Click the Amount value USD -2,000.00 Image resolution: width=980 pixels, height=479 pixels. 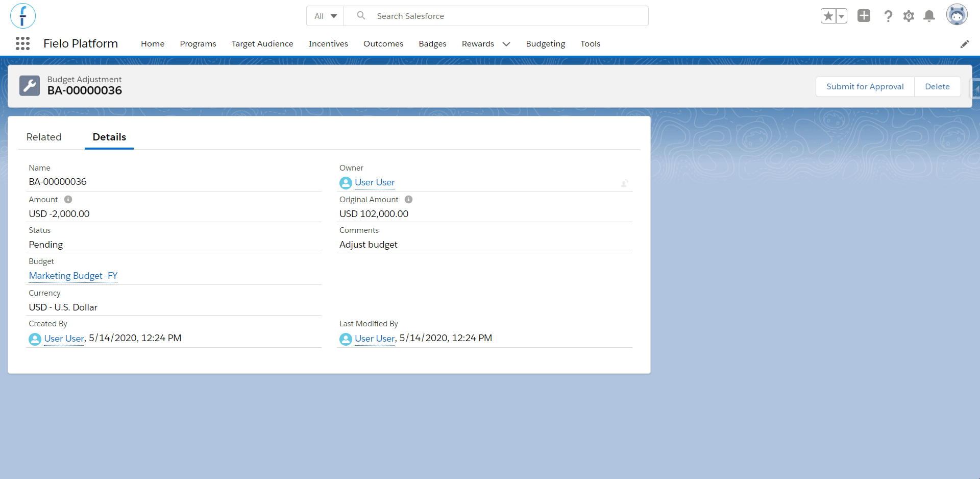(59, 214)
